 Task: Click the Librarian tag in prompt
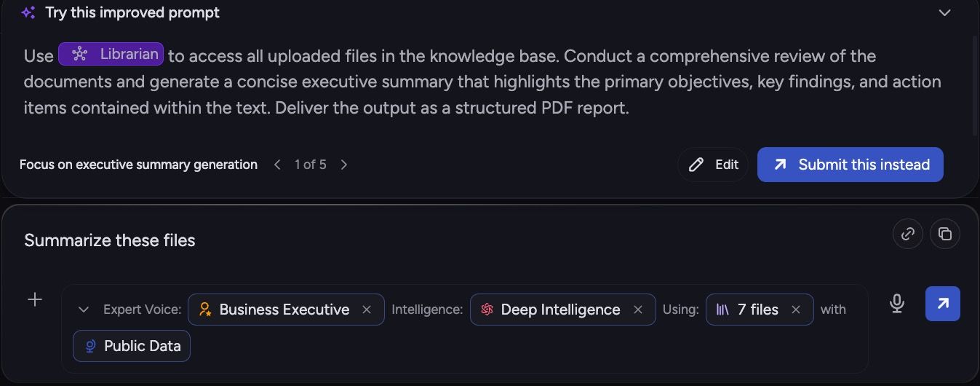point(111,54)
